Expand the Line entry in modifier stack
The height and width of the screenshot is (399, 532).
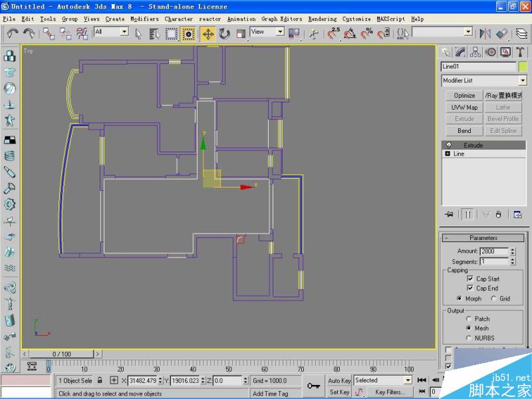[x=448, y=154]
